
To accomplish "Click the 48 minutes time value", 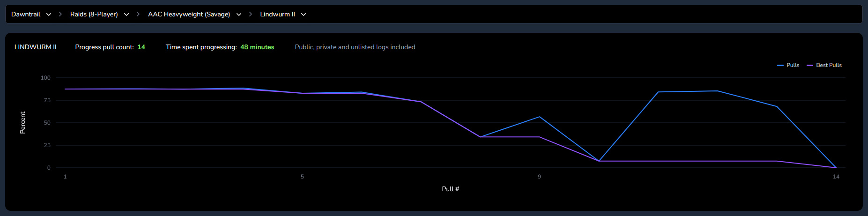I will (257, 47).
